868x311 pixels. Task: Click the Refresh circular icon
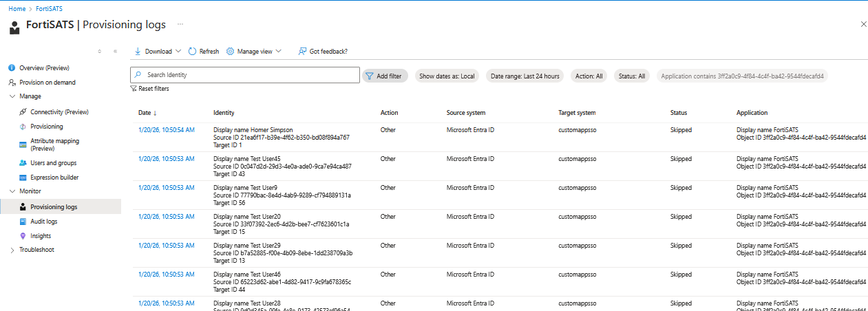coord(192,51)
